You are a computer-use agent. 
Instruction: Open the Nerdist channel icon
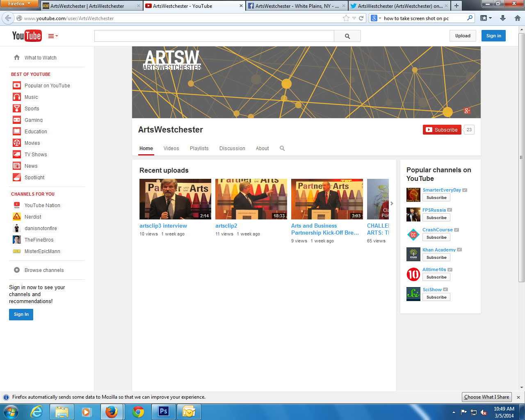click(x=17, y=217)
